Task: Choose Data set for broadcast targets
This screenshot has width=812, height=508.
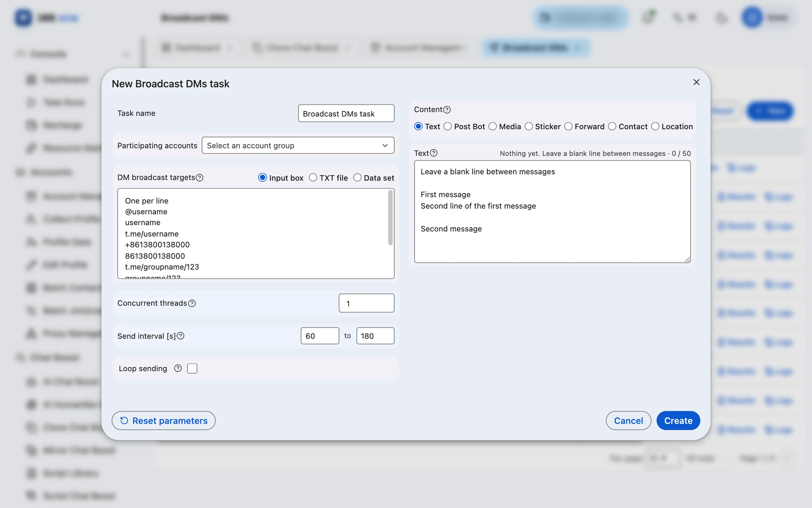Action: coord(357,177)
